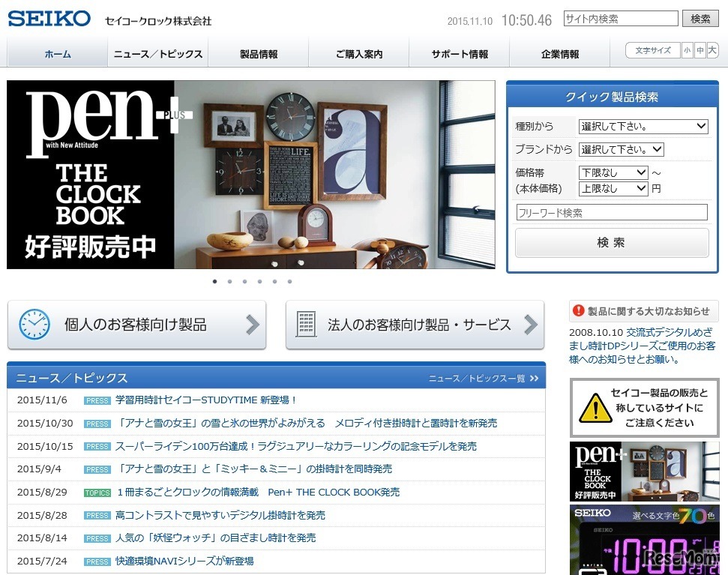Click the arrow chevron on 法人のお客様向け button

pos(532,323)
